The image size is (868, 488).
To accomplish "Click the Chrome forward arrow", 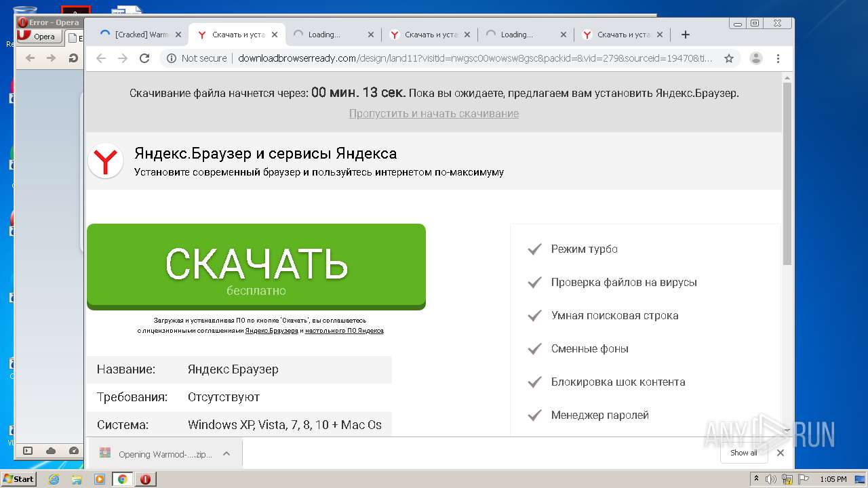I will (123, 58).
